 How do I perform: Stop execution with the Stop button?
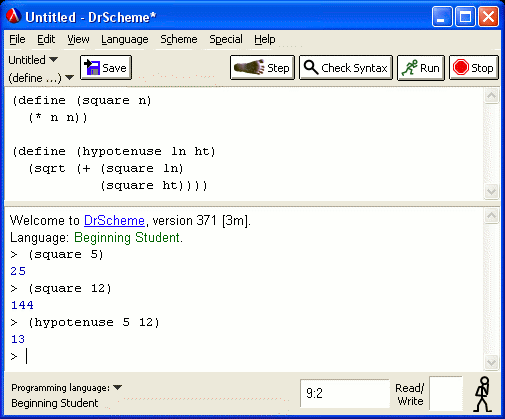(474, 68)
